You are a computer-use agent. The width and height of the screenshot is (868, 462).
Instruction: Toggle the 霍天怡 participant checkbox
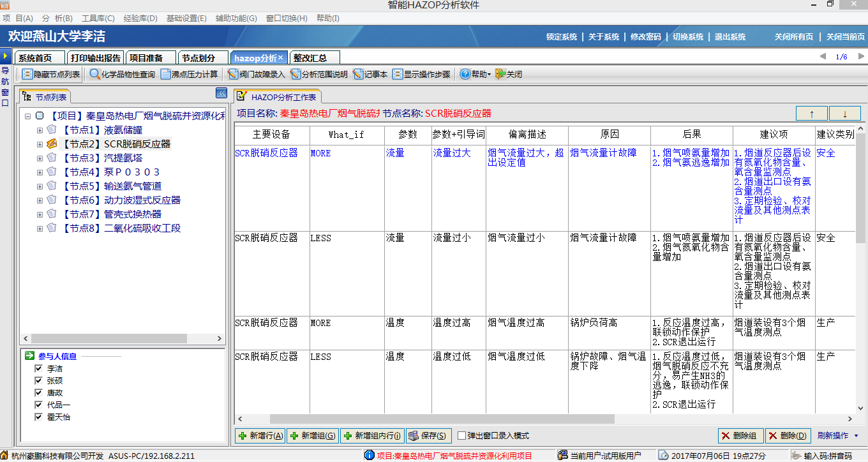[x=38, y=417]
